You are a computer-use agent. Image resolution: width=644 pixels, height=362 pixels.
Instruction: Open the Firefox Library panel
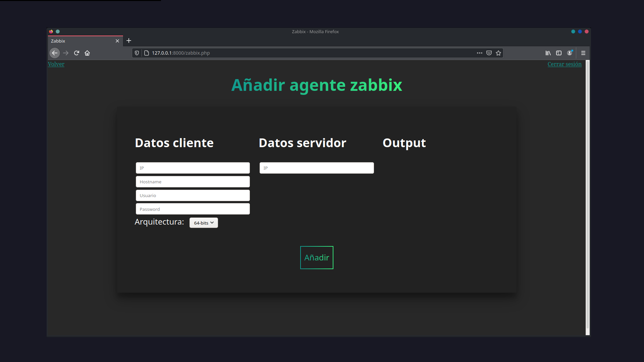(548, 53)
